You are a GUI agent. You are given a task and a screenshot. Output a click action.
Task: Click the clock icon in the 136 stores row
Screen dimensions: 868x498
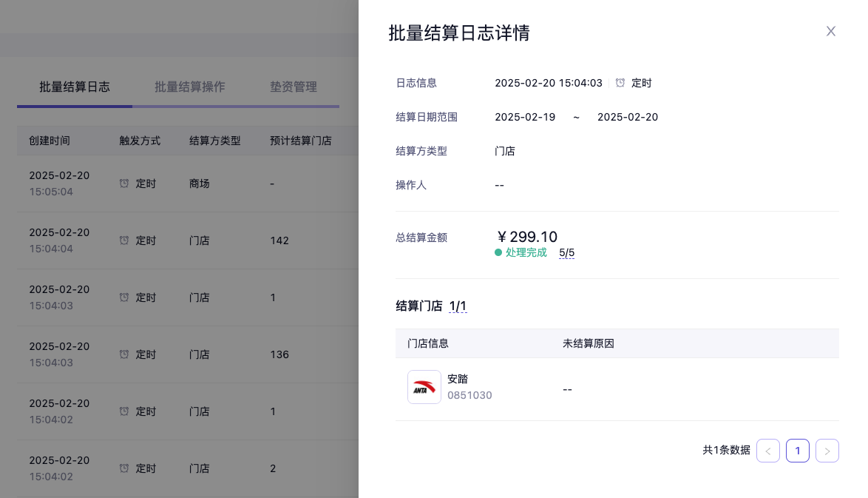pos(124,354)
